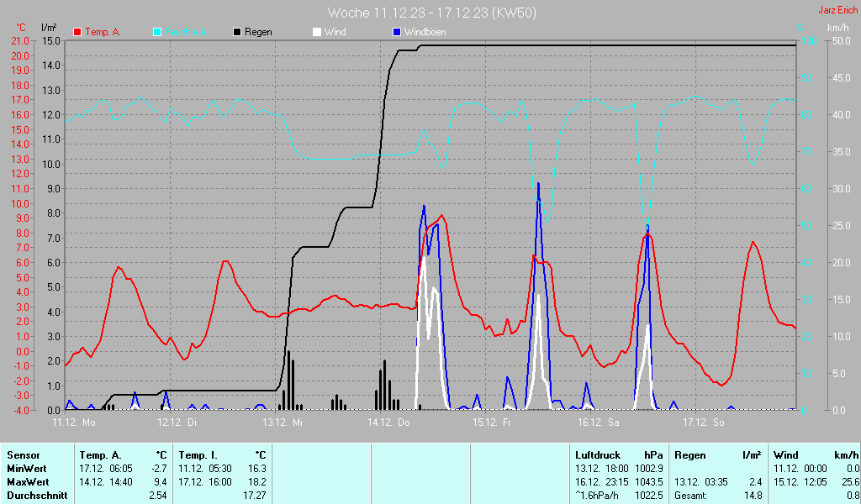This screenshot has height=504, width=861.
Task: Click the 'Regen' column header in table
Action: pyautogui.click(x=689, y=455)
